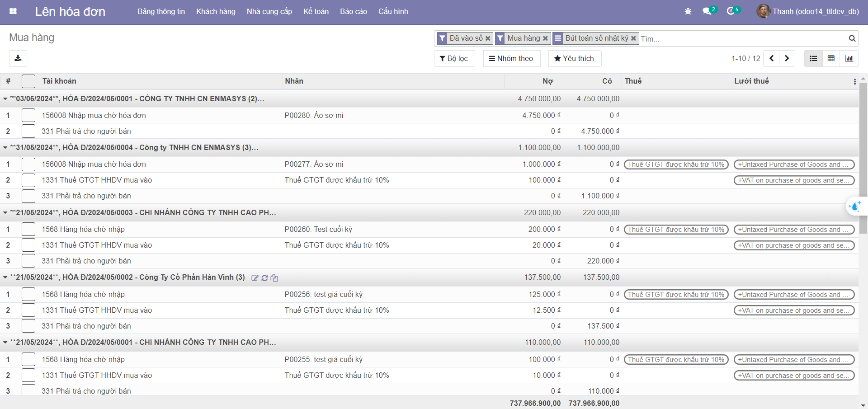Open the apps grid home menu
Screen dimensions: 868x409
point(13,11)
